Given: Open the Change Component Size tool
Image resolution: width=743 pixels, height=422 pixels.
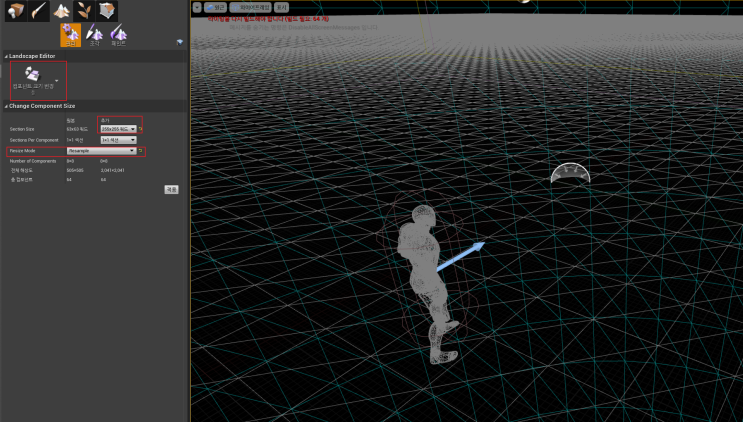Looking at the screenshot, I should [32, 77].
